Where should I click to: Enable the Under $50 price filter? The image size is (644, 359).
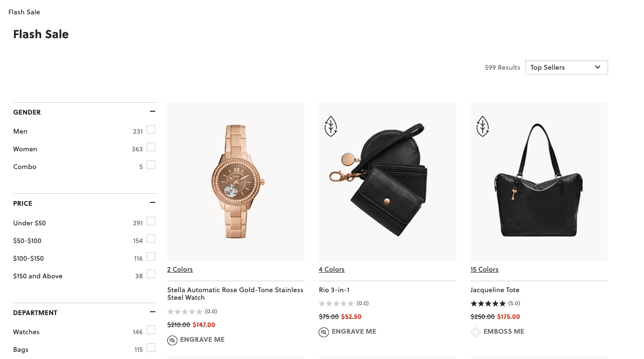(x=151, y=221)
